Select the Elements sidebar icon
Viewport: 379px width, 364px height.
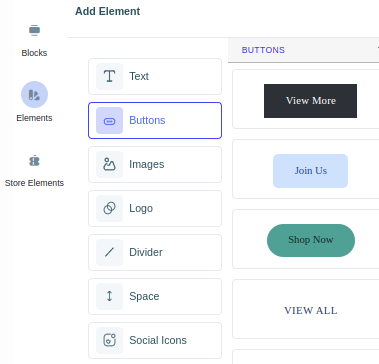point(34,95)
